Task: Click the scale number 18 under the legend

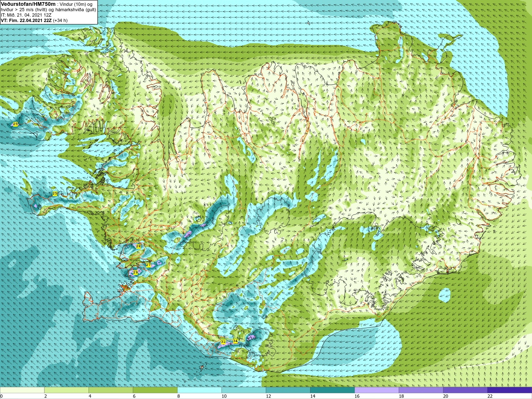Action: (x=401, y=396)
